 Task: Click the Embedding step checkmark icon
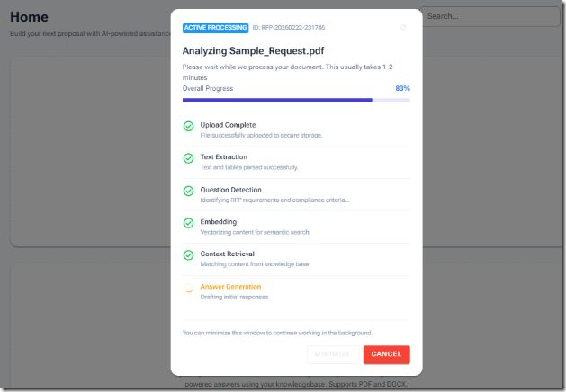(x=188, y=223)
